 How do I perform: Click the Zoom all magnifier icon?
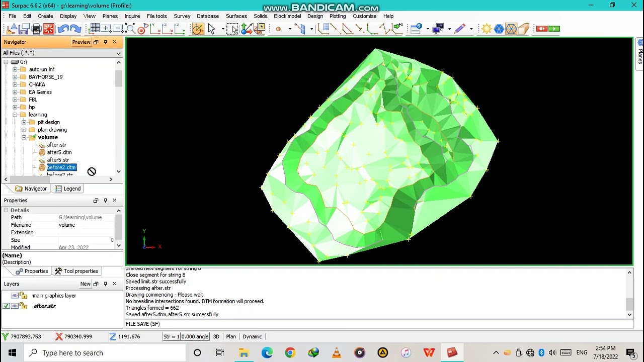click(130, 29)
